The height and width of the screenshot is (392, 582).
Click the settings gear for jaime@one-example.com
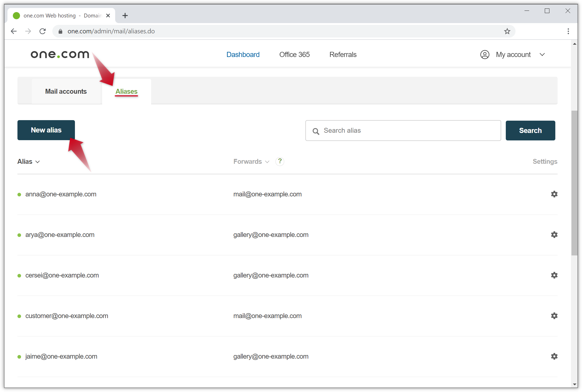click(x=555, y=356)
